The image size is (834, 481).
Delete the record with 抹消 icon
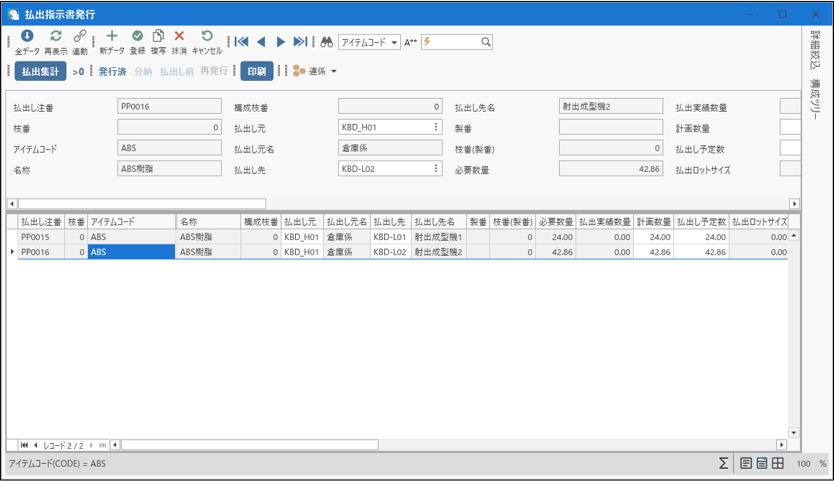179,37
